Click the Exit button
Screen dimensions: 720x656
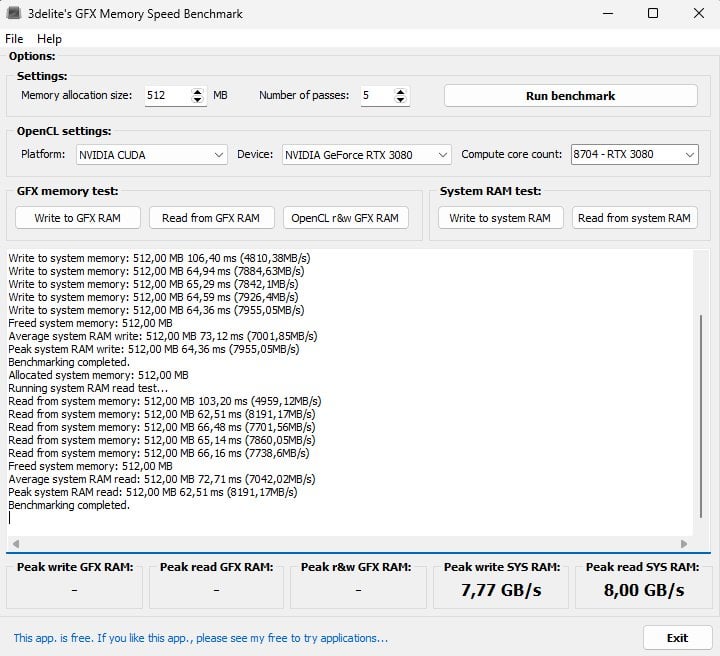[x=677, y=638]
